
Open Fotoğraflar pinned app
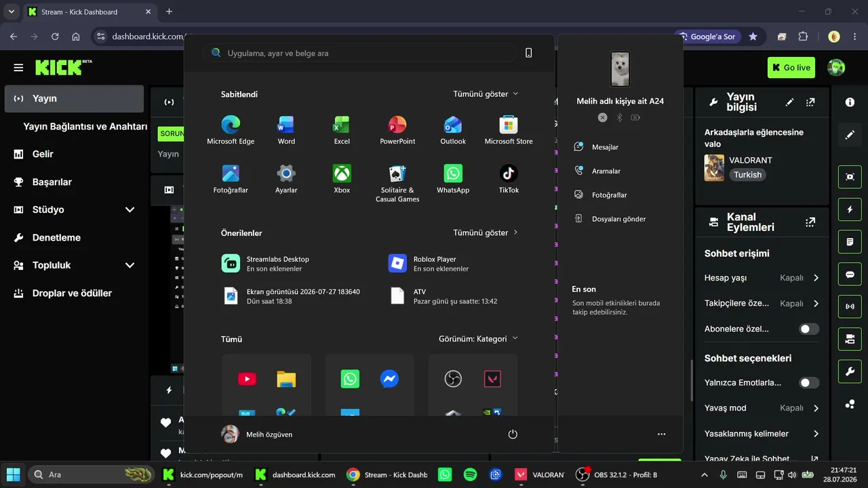click(231, 179)
